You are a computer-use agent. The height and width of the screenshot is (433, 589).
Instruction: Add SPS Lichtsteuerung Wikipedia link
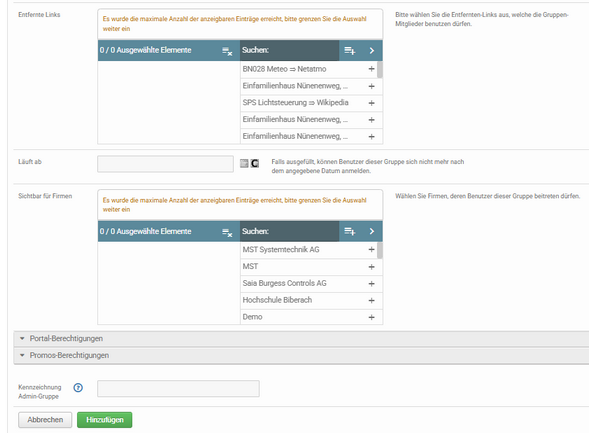(x=372, y=103)
